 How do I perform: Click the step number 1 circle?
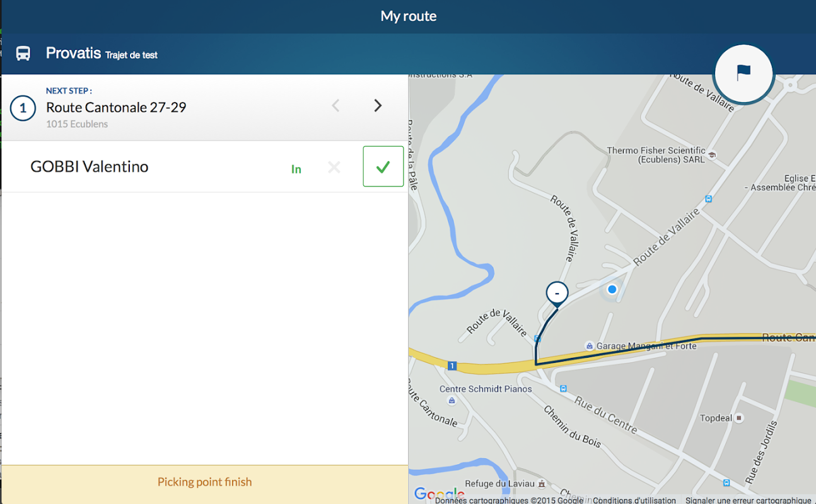tap(23, 108)
